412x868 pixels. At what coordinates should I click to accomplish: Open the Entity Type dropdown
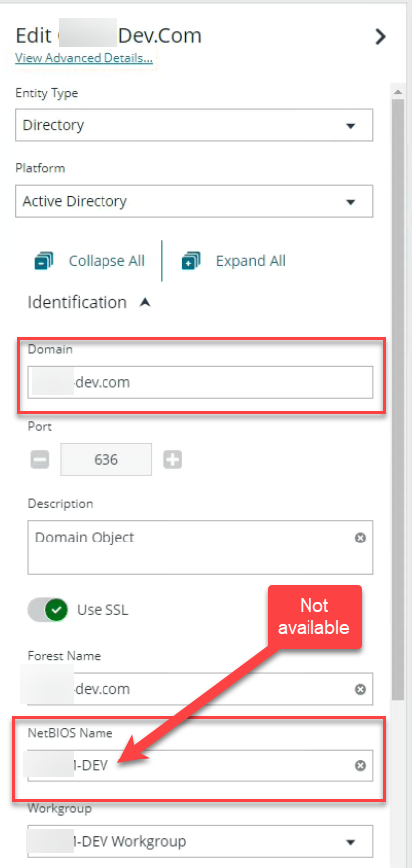(194, 125)
